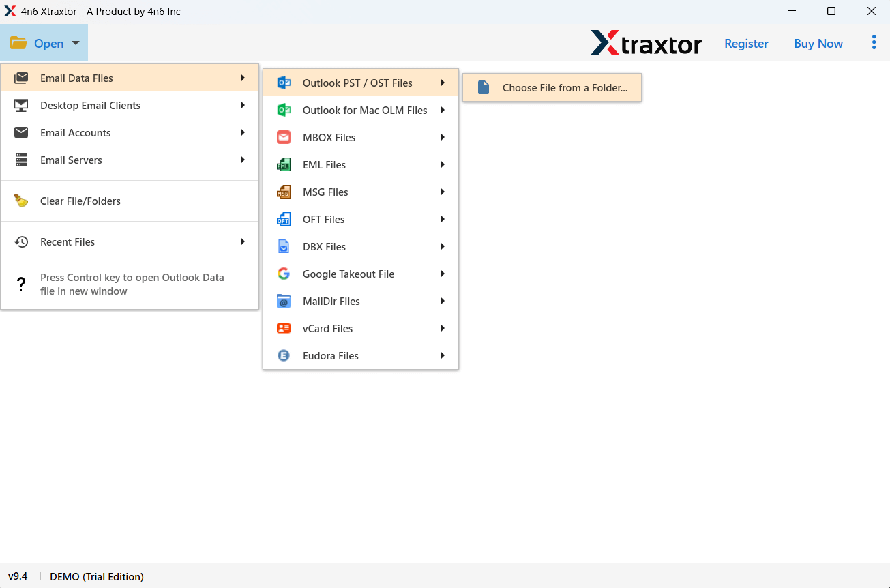890x588 pixels.
Task: Click the Register link
Action: point(745,43)
